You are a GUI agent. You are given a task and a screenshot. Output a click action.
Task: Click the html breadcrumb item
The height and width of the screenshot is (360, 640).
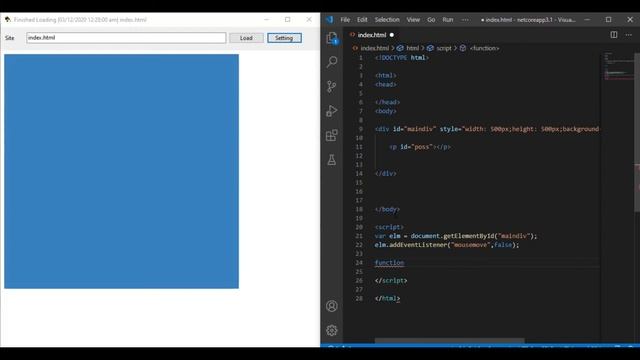pos(412,48)
